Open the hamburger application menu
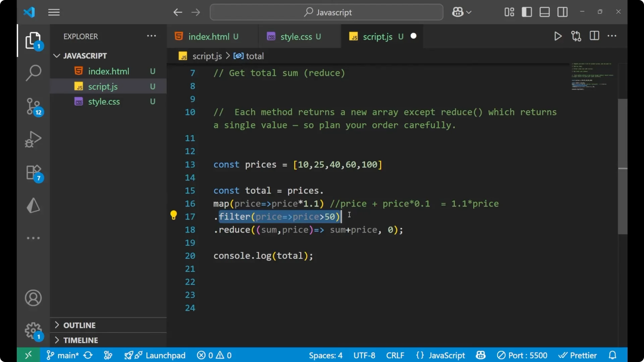Viewport: 644px width, 362px height. point(54,12)
